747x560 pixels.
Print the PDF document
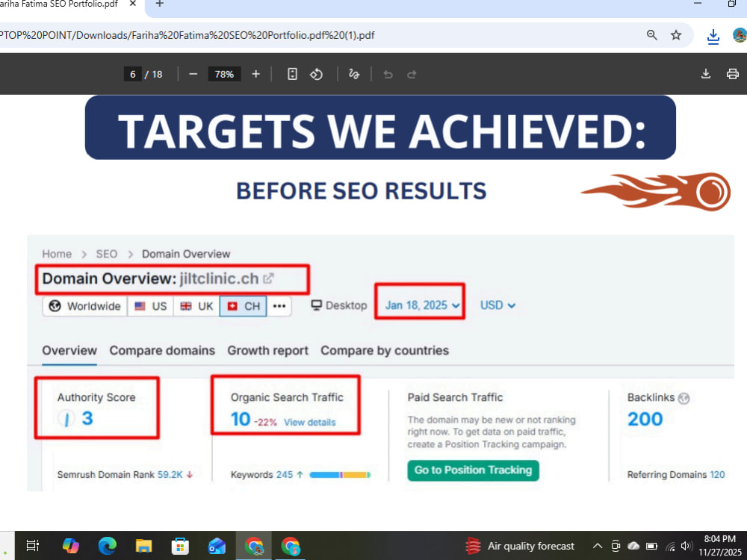pos(733,74)
